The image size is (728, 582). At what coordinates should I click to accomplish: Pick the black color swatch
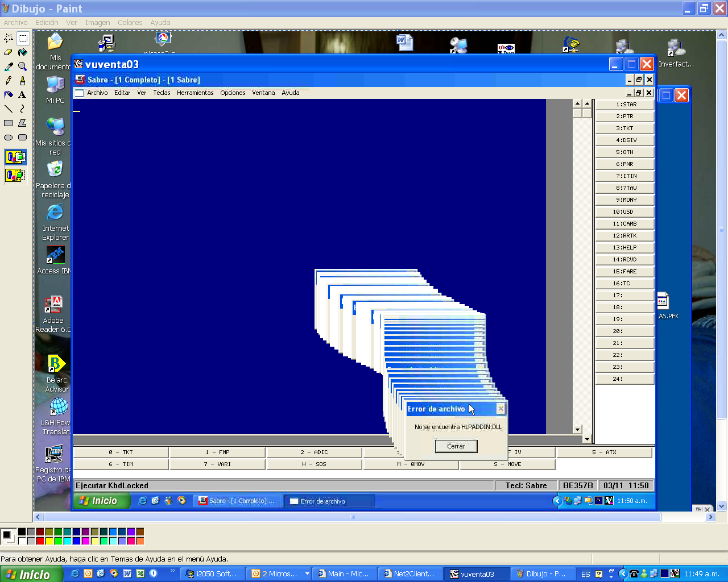click(x=22, y=532)
